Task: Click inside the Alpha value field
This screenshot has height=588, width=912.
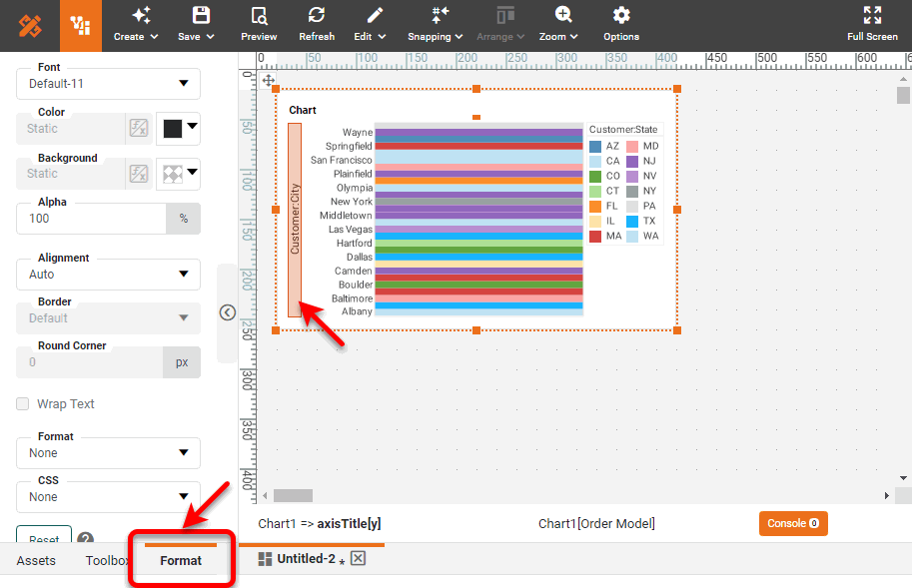Action: click(x=90, y=218)
